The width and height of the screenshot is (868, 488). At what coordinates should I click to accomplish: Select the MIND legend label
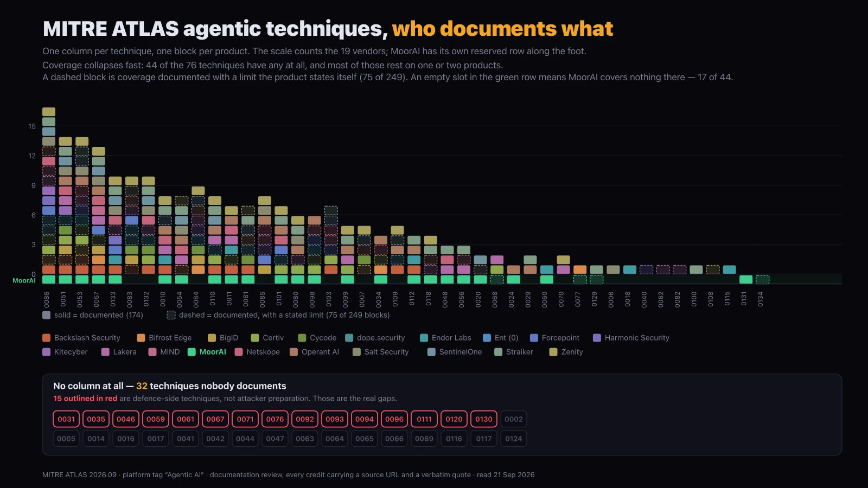tap(170, 352)
